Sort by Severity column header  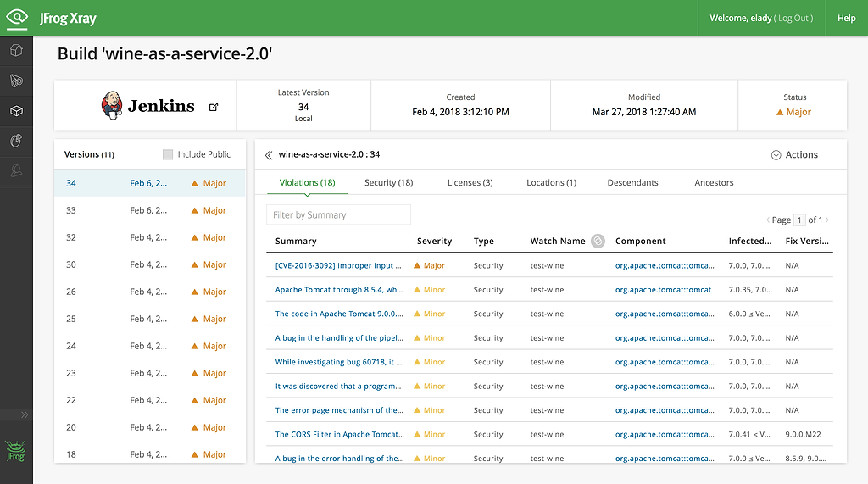(434, 241)
